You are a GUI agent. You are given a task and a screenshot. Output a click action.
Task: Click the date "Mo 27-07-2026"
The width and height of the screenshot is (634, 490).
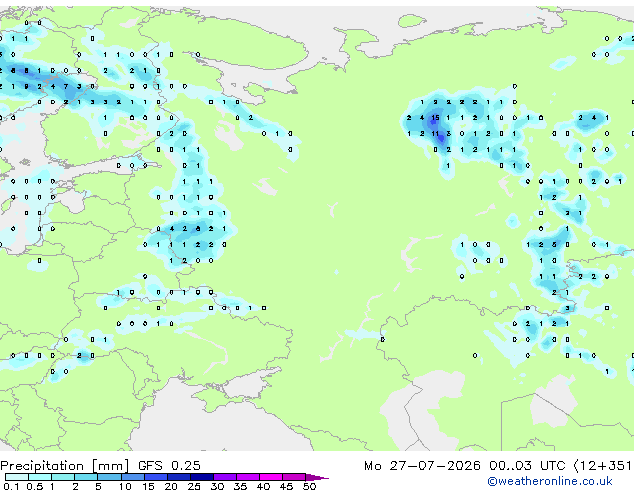pyautogui.click(x=422, y=466)
